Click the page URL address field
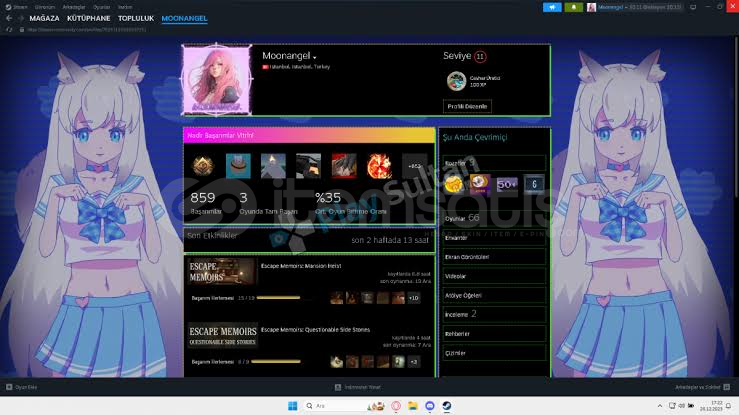Image resolution: width=739 pixels, height=415 pixels. [86, 29]
